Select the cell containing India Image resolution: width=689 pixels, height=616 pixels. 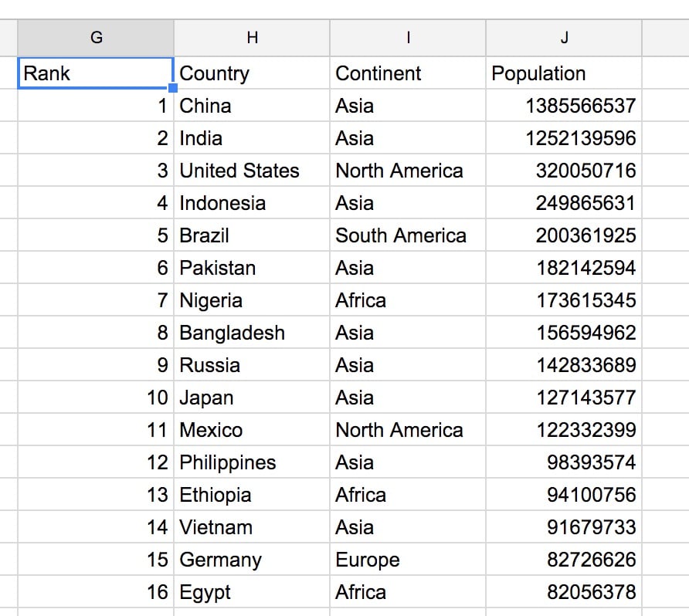tap(252, 138)
